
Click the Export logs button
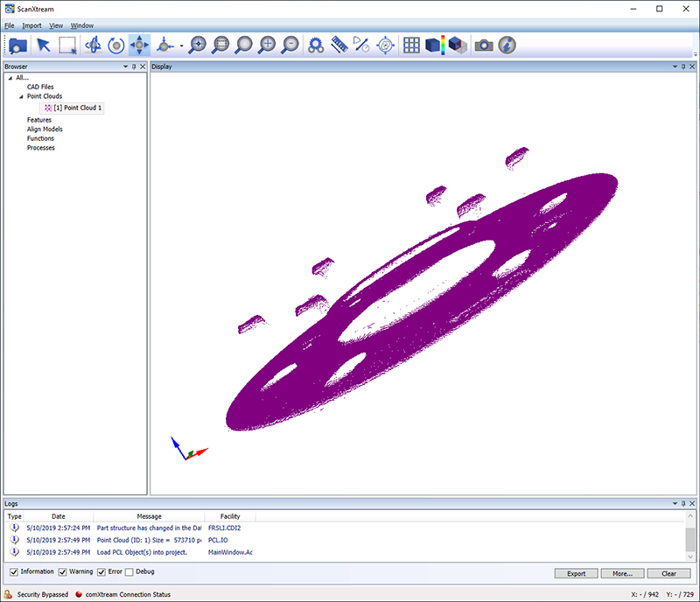pyautogui.click(x=576, y=573)
